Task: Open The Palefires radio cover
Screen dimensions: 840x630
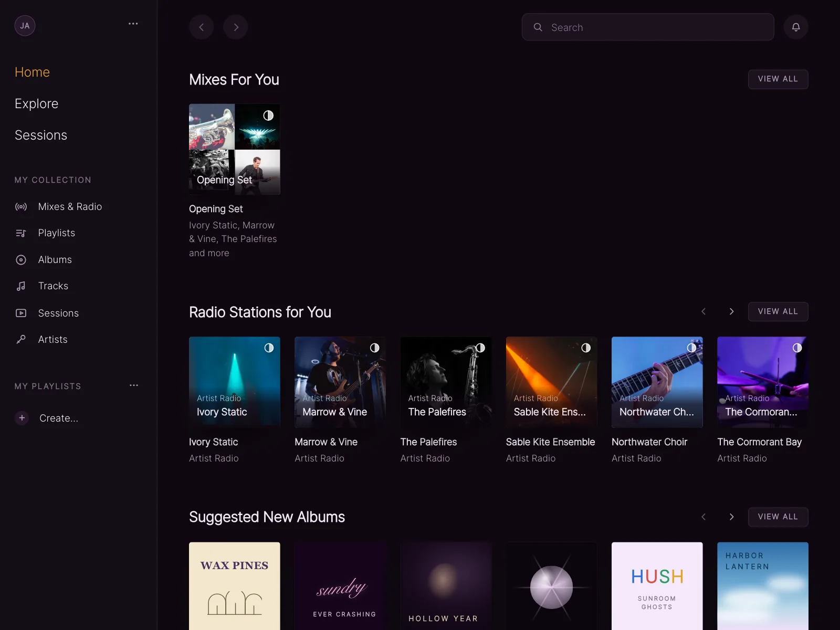Action: 446,382
